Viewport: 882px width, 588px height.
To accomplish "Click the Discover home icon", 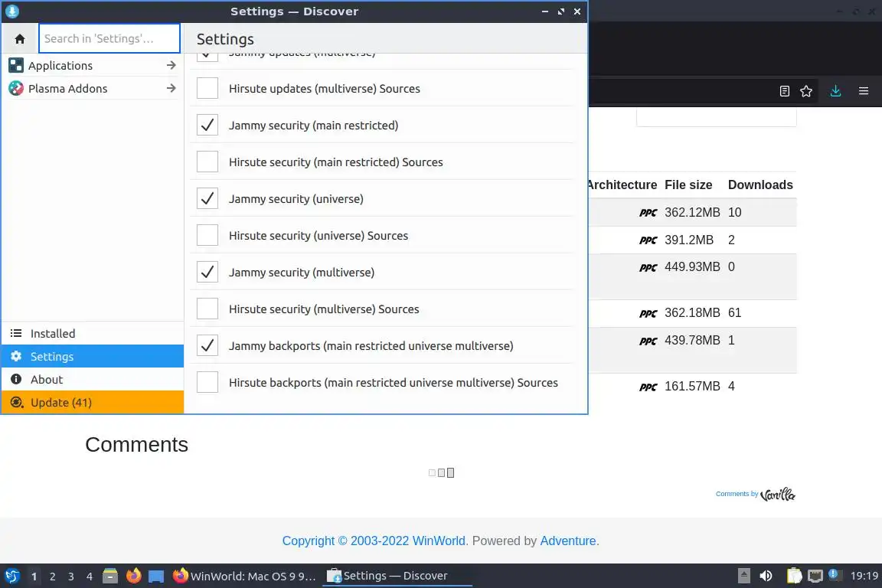I will click(20, 39).
